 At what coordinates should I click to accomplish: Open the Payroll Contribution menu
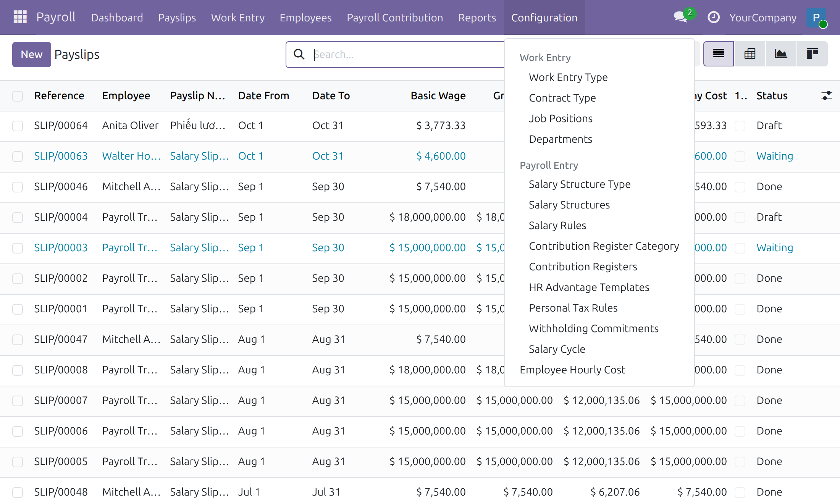(395, 18)
